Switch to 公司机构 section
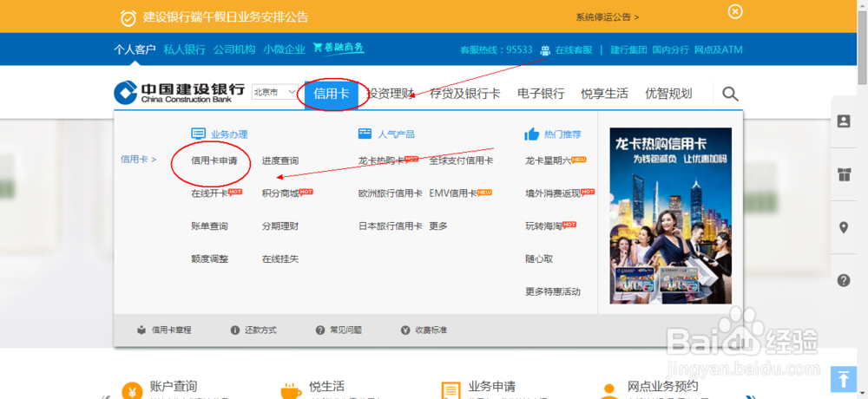The height and width of the screenshot is (399, 868). pos(234,49)
